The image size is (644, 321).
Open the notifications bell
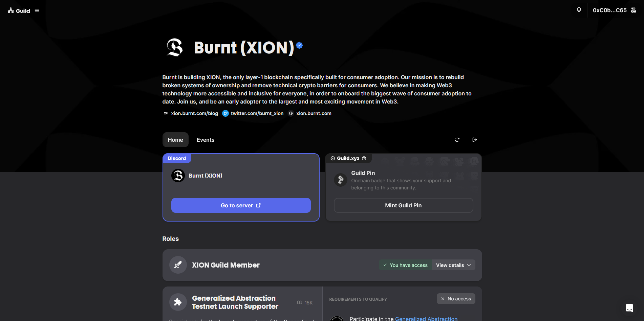(x=579, y=10)
